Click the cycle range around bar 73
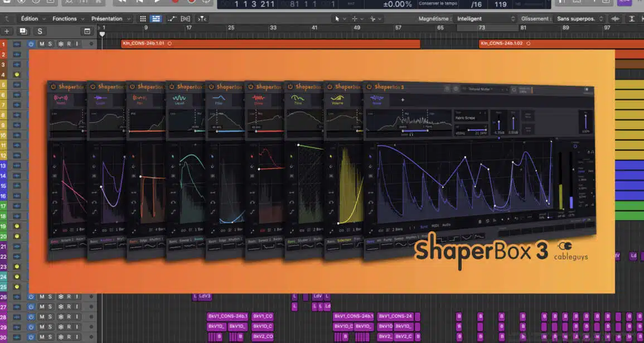Image resolution: width=644 pixels, height=343 pixels. (x=487, y=27)
